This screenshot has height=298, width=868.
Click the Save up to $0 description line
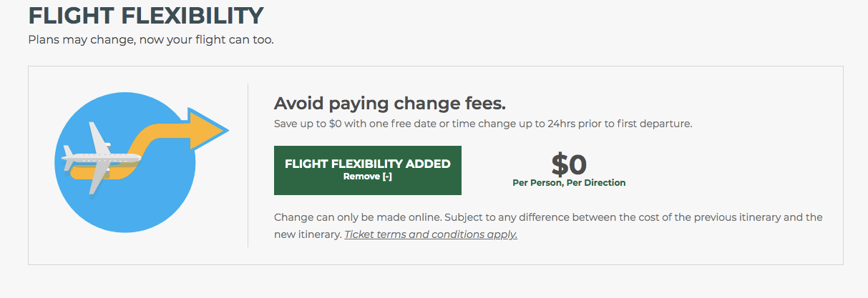click(483, 124)
